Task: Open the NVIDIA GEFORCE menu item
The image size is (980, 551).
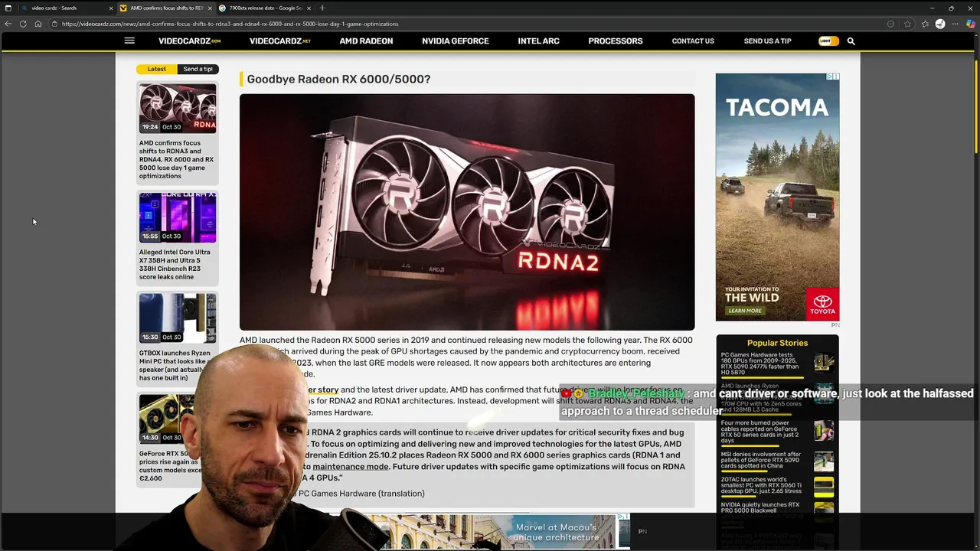Action: pyautogui.click(x=456, y=41)
